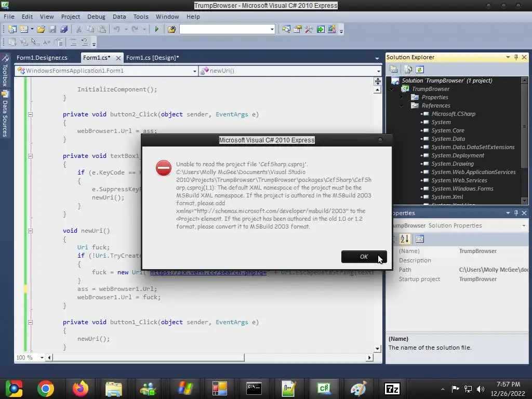Click the Display Quick Info icon
Image resolution: width=532 pixels, height=399 pixels.
35,42
